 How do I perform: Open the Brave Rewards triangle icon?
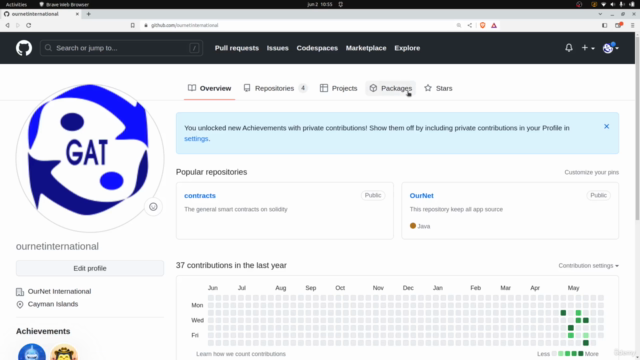(x=494, y=25)
